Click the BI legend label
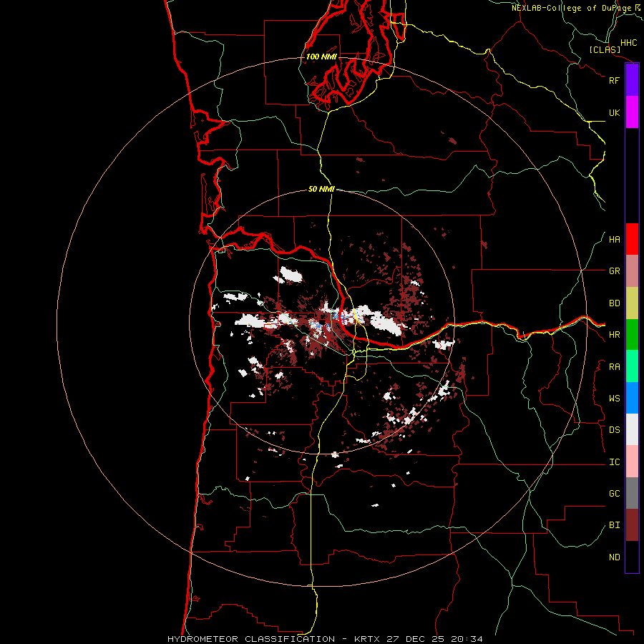This screenshot has width=644, height=644. [614, 525]
